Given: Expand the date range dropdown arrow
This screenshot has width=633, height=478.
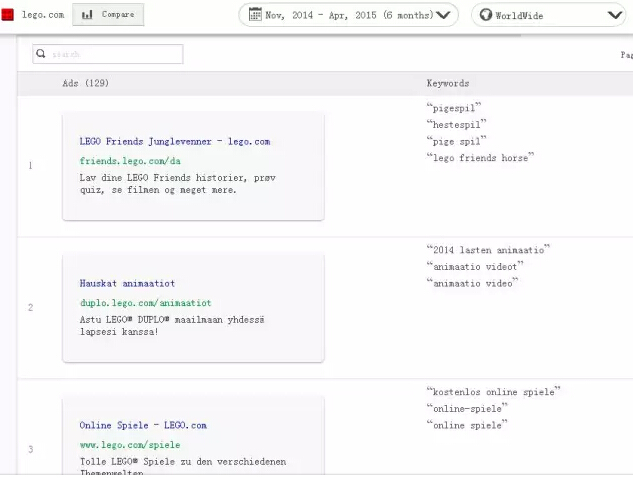Looking at the screenshot, I should [x=443, y=15].
